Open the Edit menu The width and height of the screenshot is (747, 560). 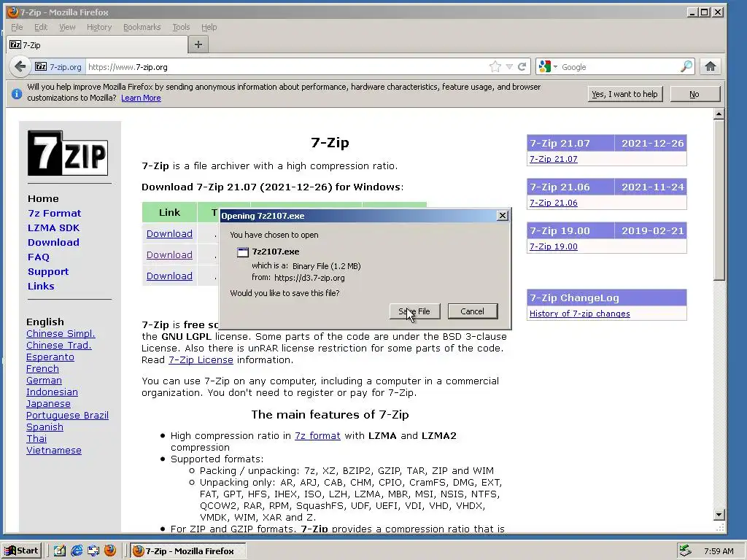coord(41,27)
